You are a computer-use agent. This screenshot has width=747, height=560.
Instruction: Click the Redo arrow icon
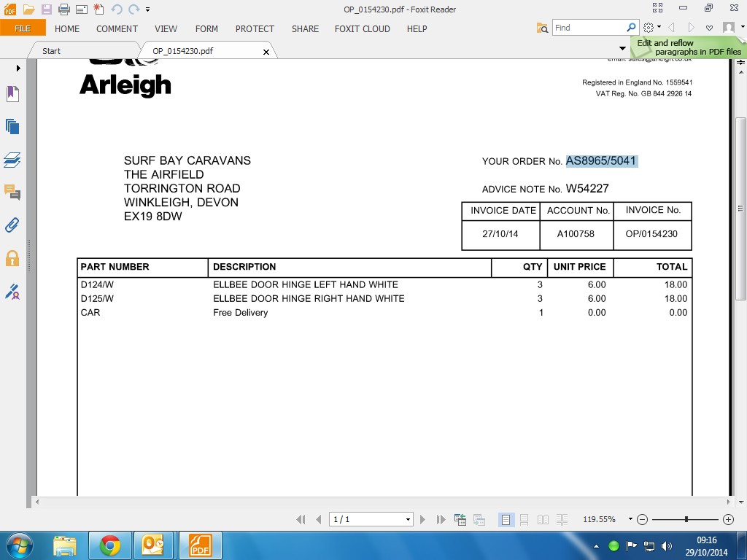coord(134,9)
